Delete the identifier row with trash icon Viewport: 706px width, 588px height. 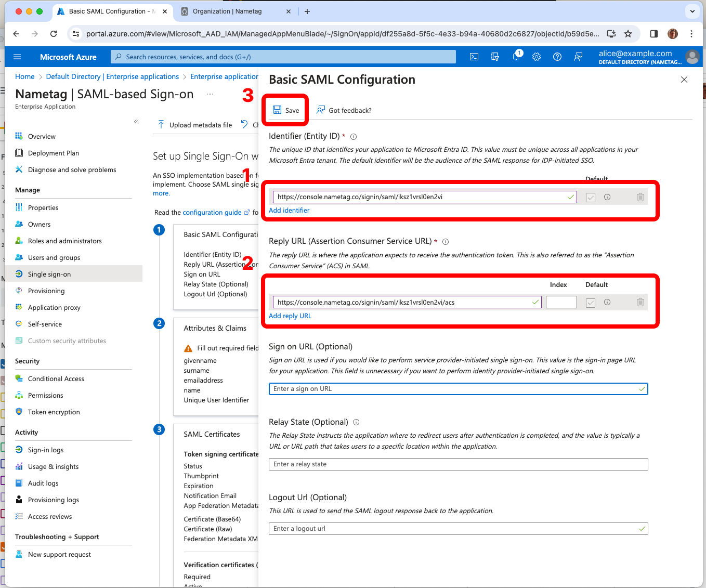click(640, 197)
